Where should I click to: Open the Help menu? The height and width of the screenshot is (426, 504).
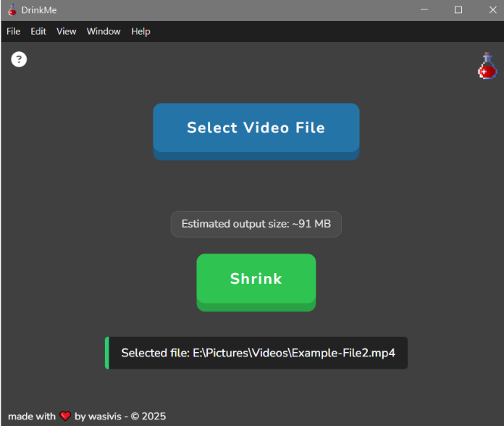(x=140, y=31)
